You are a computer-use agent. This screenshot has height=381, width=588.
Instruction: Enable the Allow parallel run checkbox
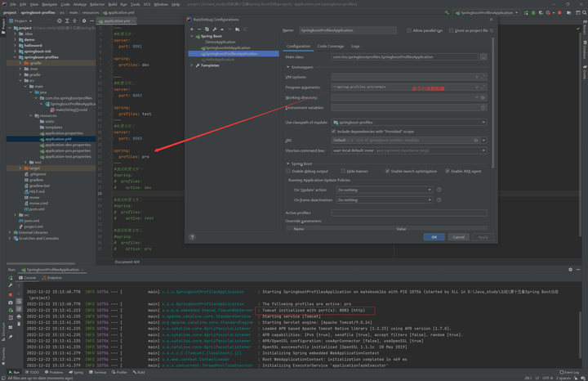(x=409, y=30)
